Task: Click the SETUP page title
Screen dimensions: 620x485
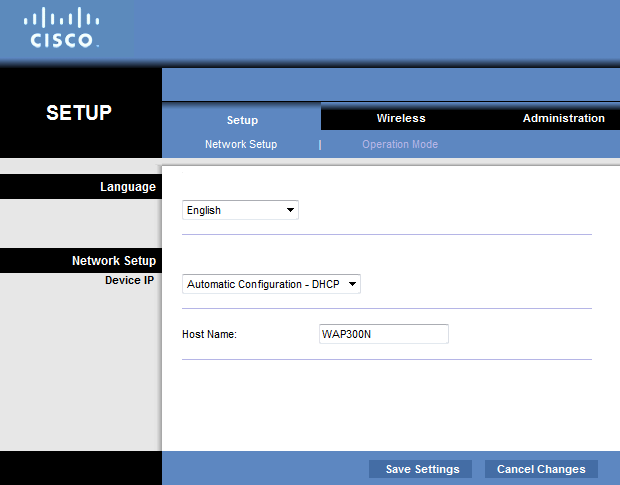Action: [x=79, y=113]
